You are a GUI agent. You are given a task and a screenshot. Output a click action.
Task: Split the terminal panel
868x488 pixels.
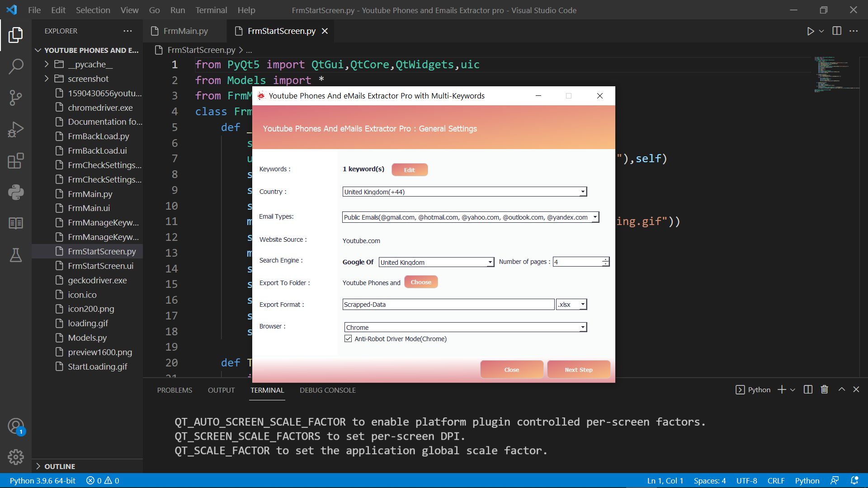(x=808, y=389)
